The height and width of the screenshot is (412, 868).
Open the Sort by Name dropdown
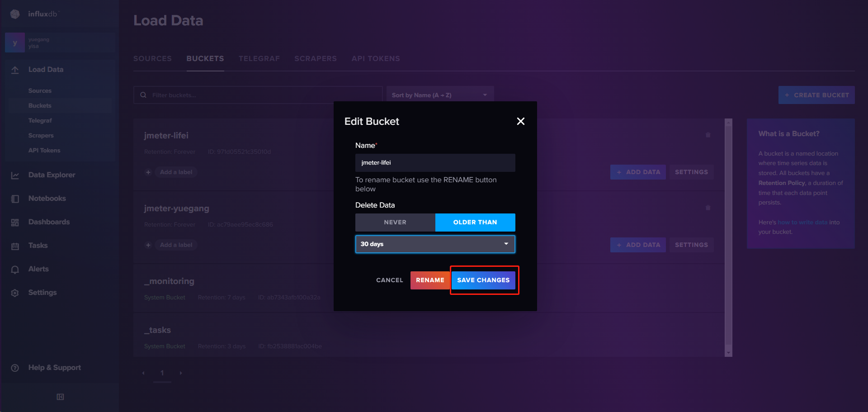tap(439, 95)
